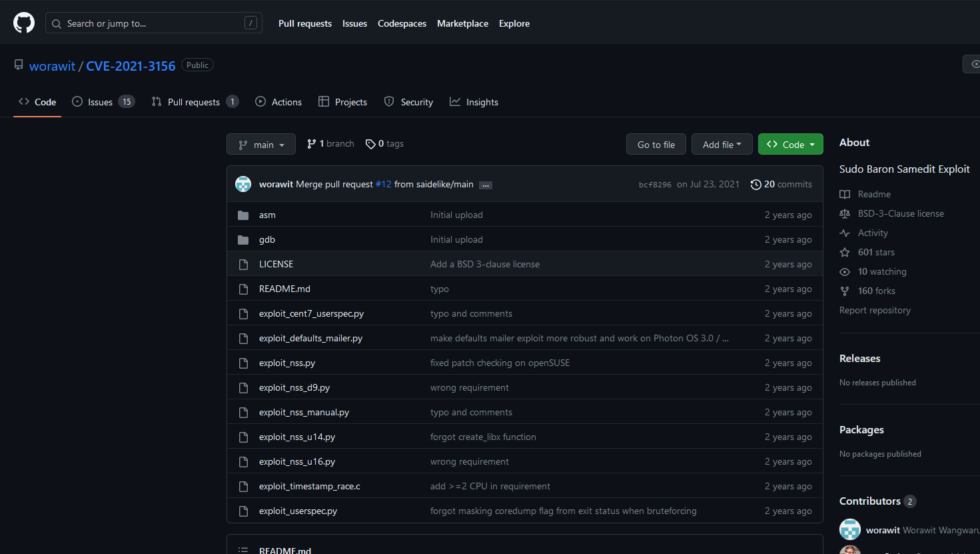Click the branch icon next to 1 branch

point(311,144)
